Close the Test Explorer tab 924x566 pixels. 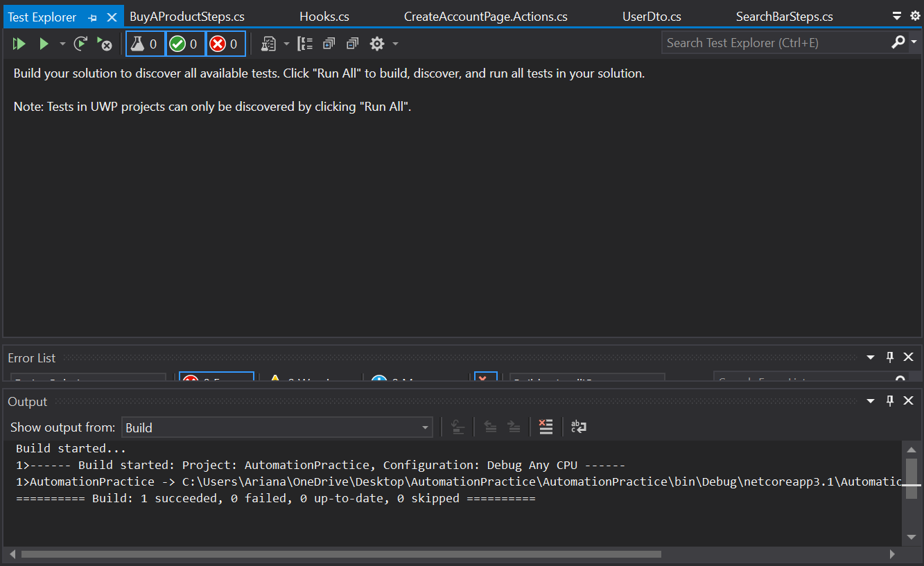(112, 18)
